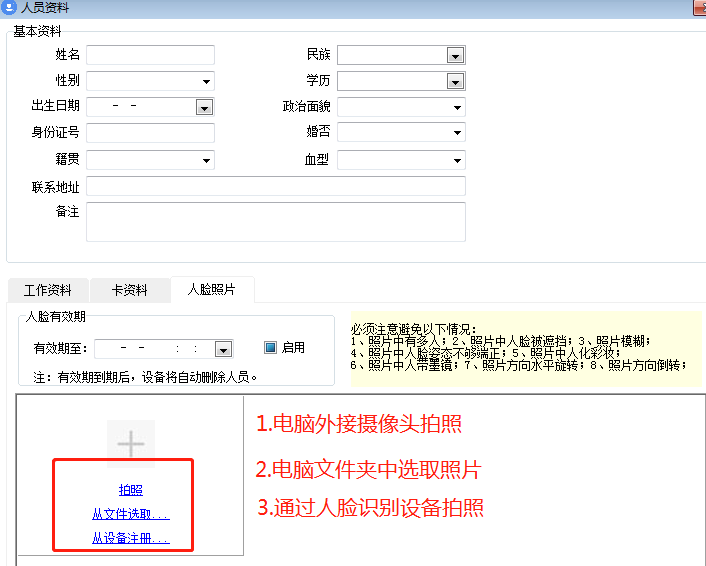Click the 从文件选取... link
This screenshot has height=566, width=706.
click(x=131, y=514)
